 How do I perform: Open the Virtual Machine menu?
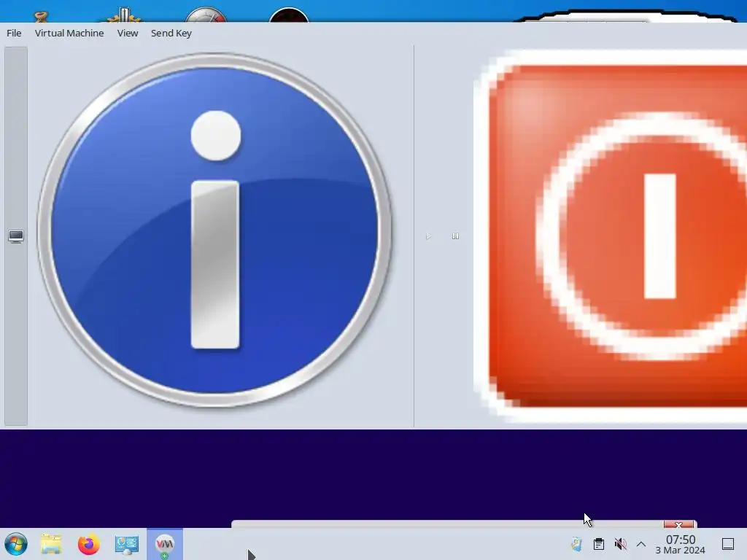[x=69, y=33]
